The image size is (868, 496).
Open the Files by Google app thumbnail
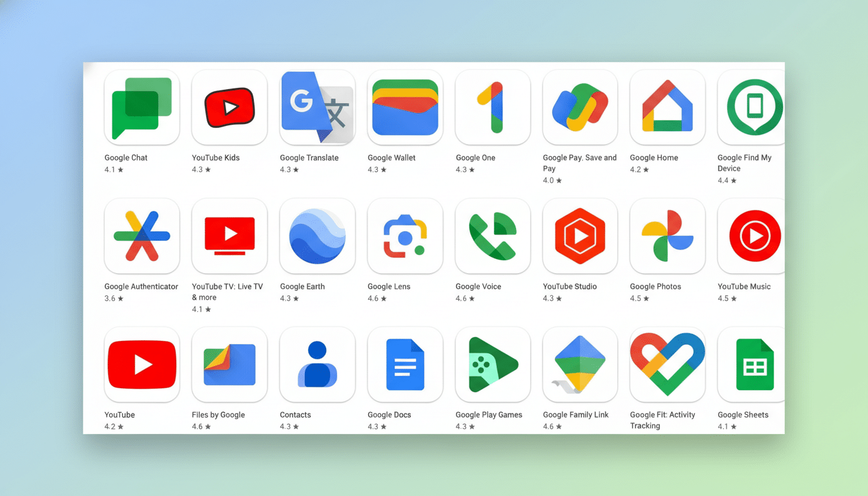point(229,364)
